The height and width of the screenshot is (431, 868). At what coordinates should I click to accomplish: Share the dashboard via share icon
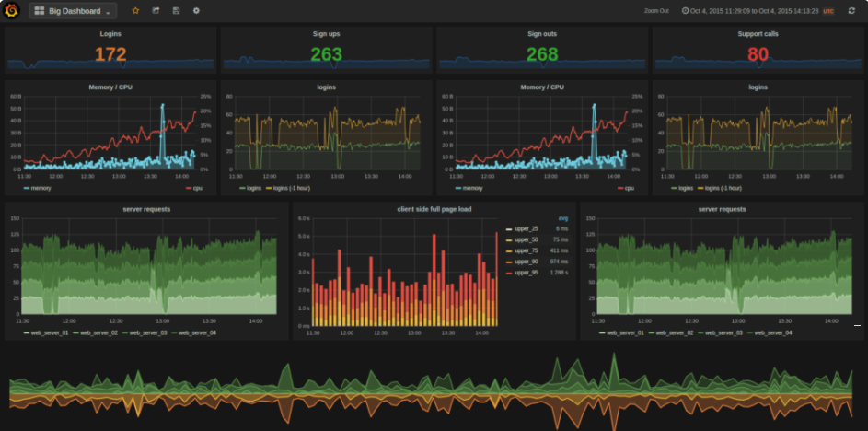156,11
